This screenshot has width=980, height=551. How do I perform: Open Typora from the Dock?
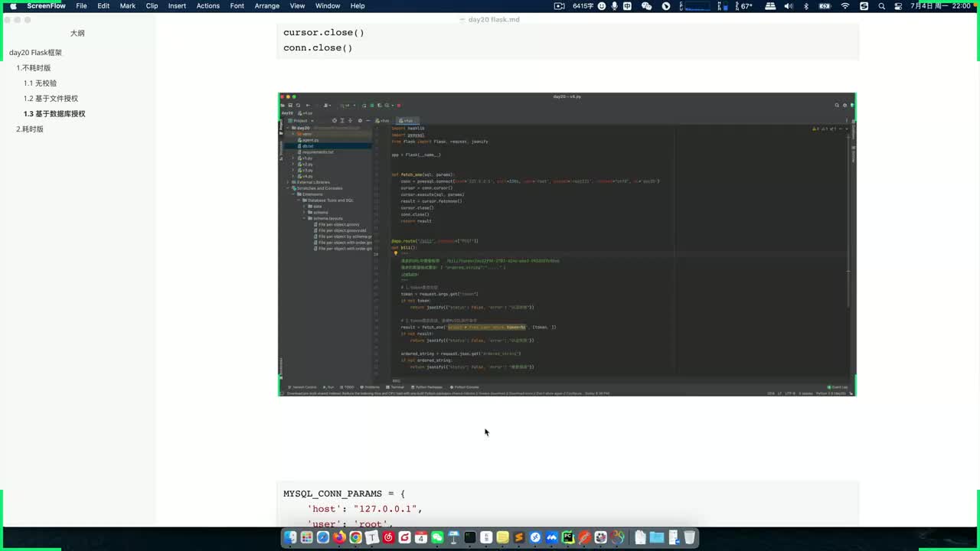pyautogui.click(x=372, y=537)
